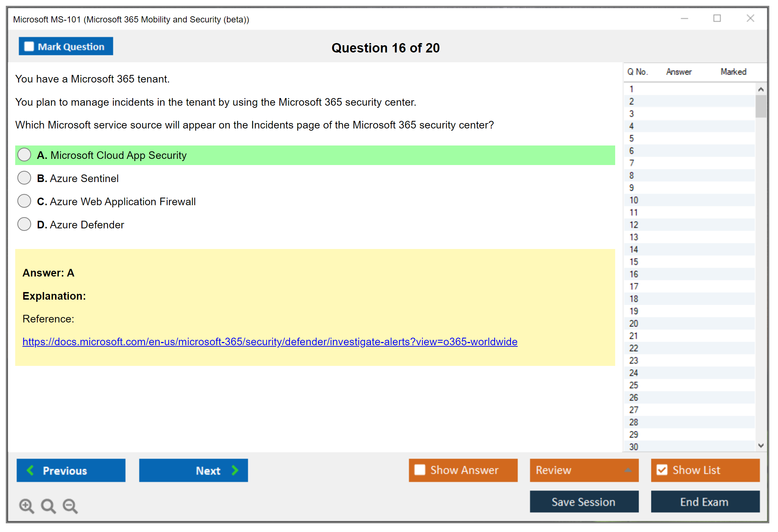This screenshot has width=778, height=532.
Task: Select answer A, Microsoft Cloud App Security
Action: coord(24,155)
